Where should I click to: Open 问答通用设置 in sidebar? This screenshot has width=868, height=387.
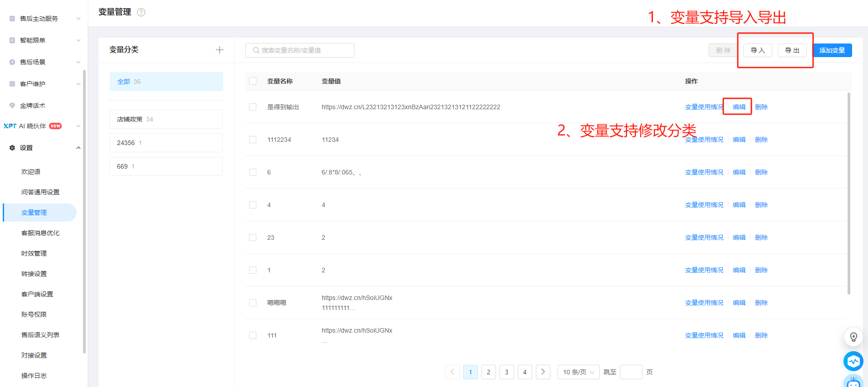(x=40, y=192)
